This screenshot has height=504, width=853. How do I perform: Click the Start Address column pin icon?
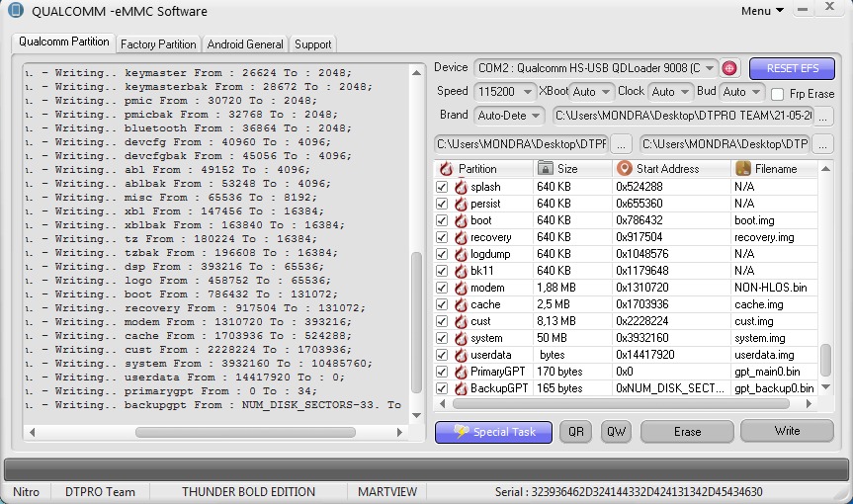[625, 168]
